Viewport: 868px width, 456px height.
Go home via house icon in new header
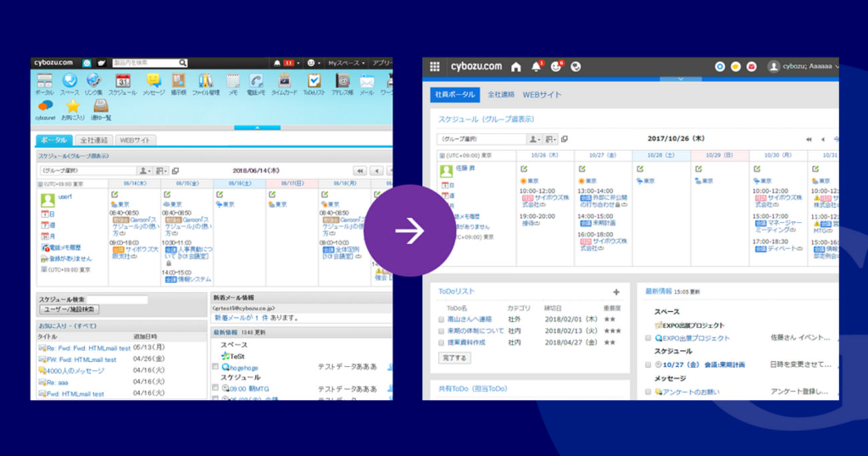click(x=515, y=67)
